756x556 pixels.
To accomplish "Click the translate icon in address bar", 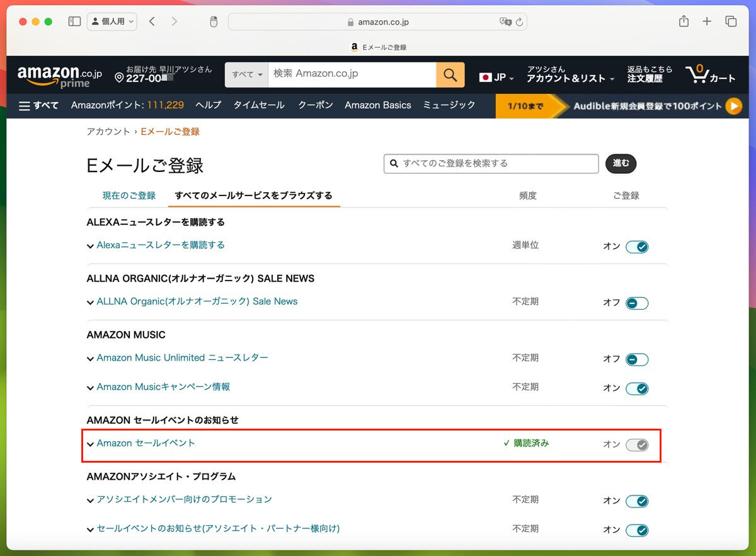I will pos(505,22).
